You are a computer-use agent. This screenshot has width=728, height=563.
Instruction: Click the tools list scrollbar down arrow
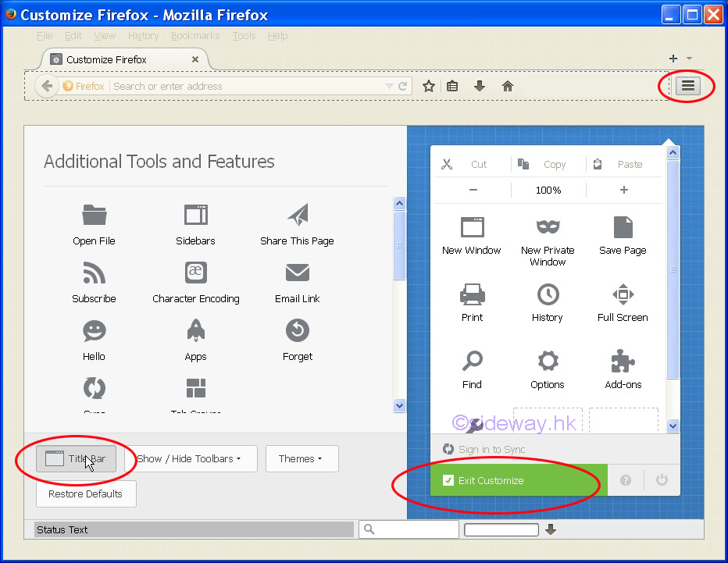(399, 406)
